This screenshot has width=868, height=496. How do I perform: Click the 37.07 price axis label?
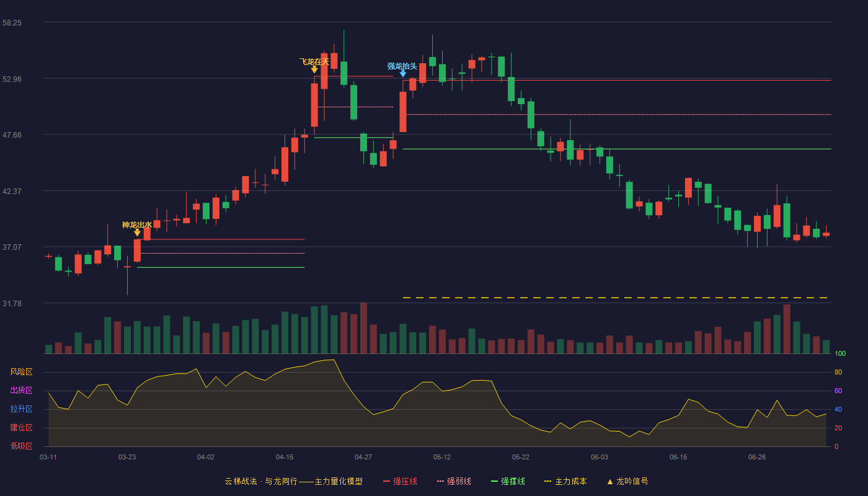12,247
